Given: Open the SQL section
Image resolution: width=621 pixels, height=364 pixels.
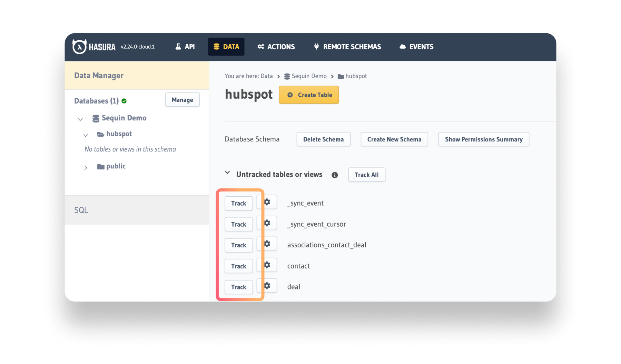Looking at the screenshot, I should tap(137, 210).
